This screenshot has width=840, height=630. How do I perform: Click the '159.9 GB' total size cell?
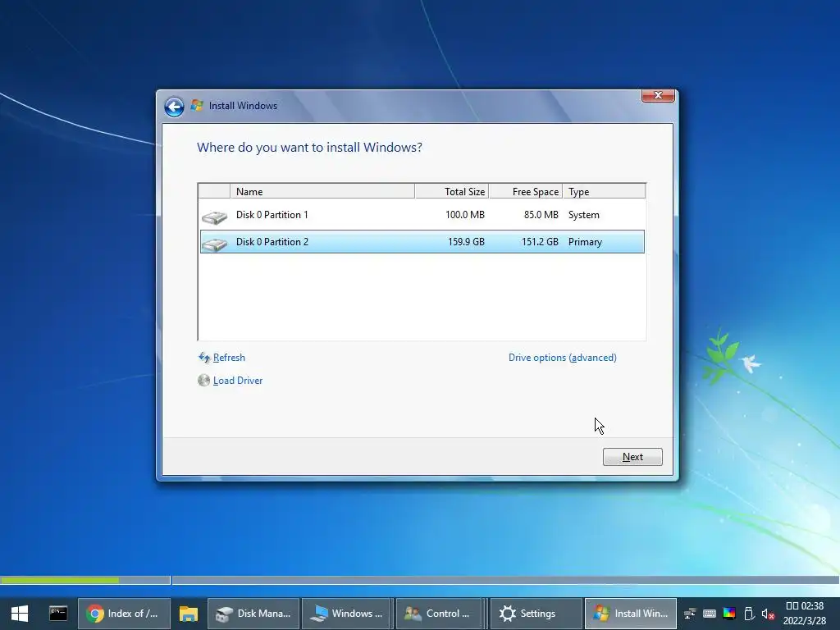tap(466, 242)
